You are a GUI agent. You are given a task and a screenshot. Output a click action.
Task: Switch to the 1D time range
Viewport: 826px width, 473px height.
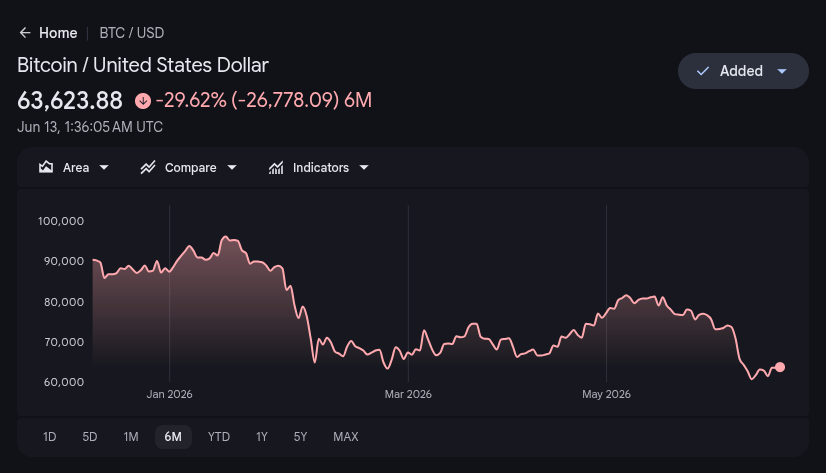50,437
